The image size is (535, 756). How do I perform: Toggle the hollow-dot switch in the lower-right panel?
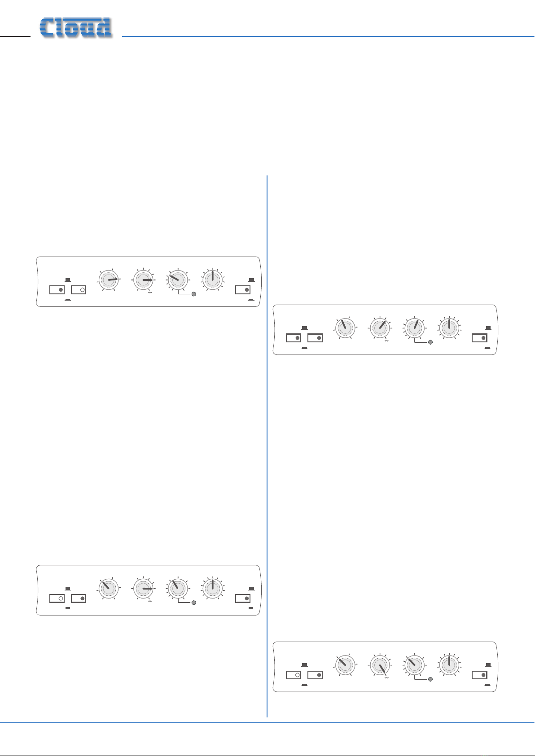point(294,675)
